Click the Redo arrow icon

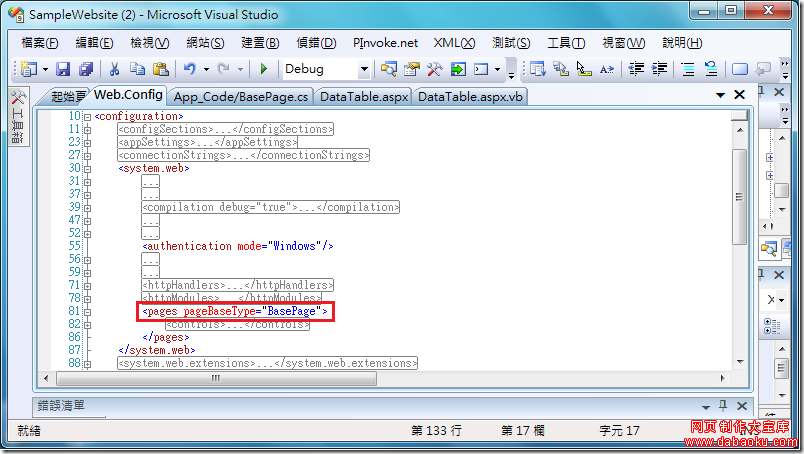(x=224, y=69)
